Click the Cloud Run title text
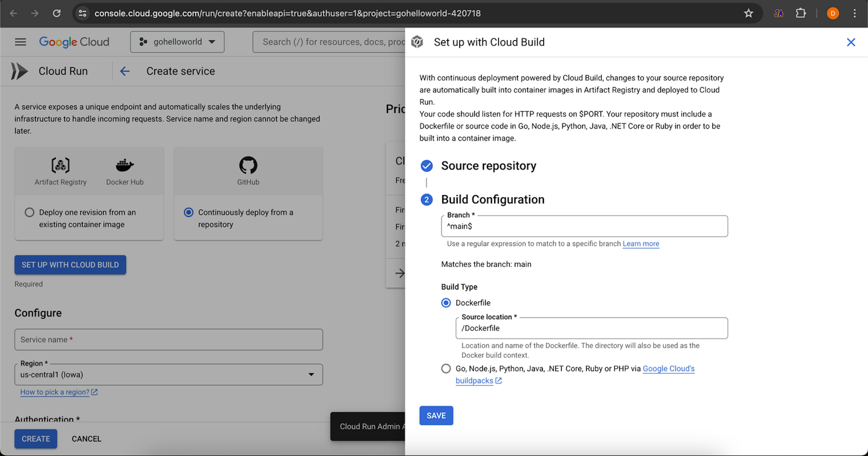Image resolution: width=868 pixels, height=456 pixels. tap(63, 71)
